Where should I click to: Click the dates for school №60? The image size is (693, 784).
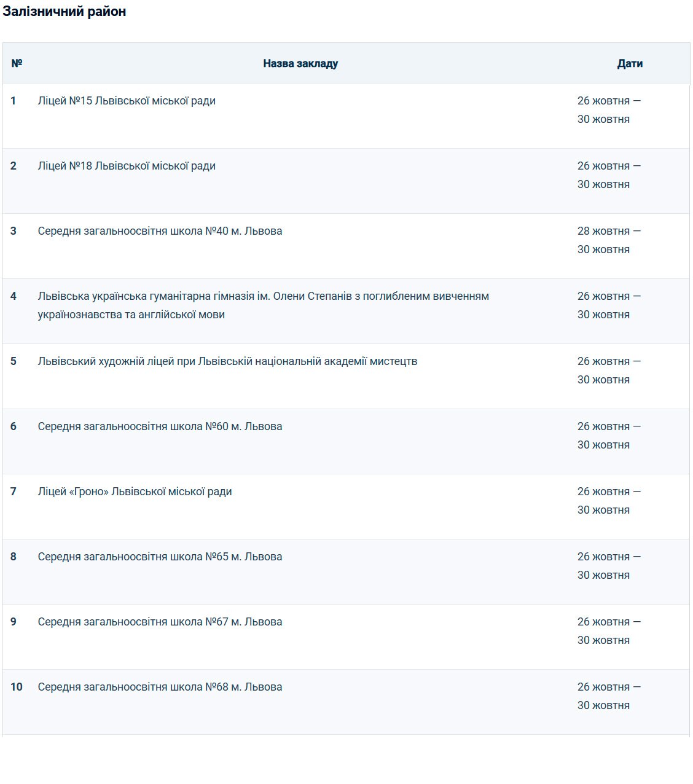(x=609, y=436)
